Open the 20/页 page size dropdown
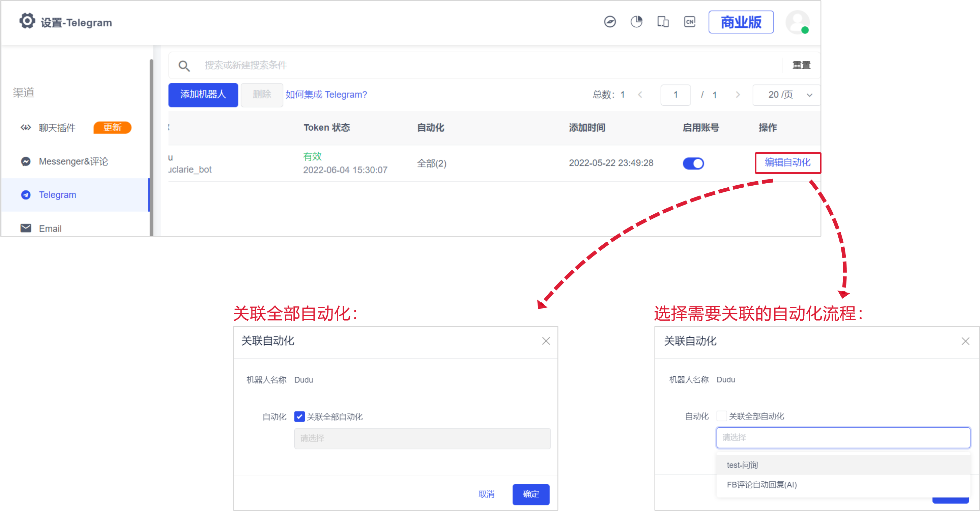The image size is (980, 511). (x=786, y=95)
